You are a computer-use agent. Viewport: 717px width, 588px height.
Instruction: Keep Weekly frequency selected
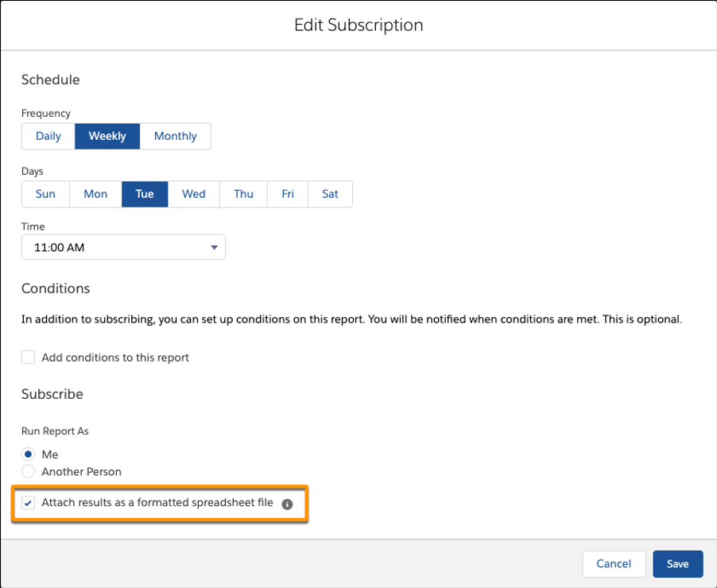107,136
